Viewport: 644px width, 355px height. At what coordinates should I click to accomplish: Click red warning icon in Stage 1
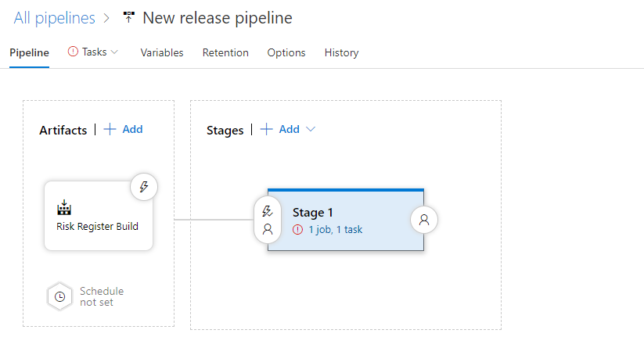[x=298, y=229]
